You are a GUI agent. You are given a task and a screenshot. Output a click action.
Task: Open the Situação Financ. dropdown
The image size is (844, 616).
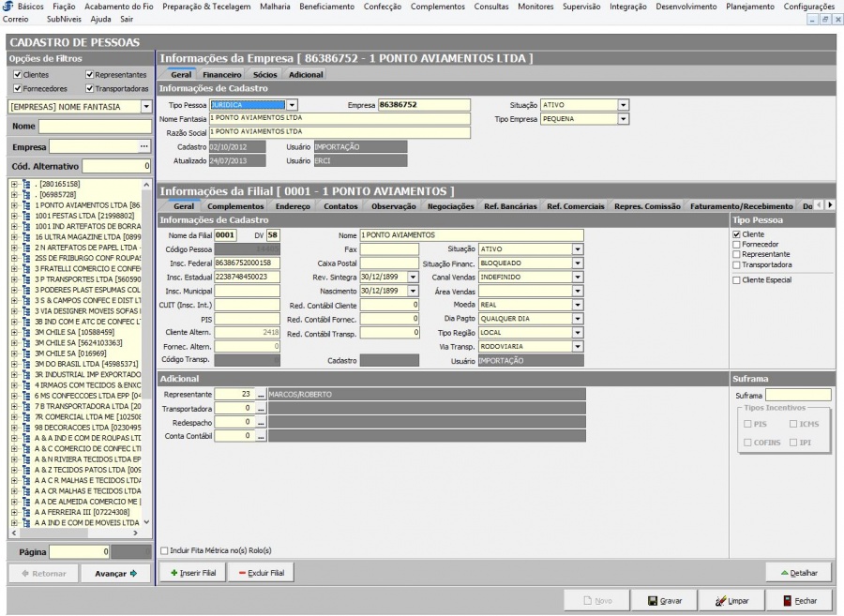tap(578, 263)
